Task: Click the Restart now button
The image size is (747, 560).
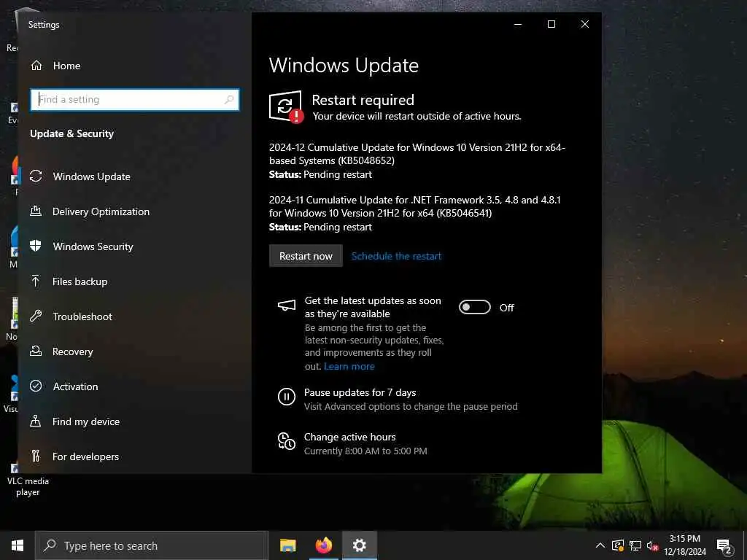Action: [x=306, y=256]
